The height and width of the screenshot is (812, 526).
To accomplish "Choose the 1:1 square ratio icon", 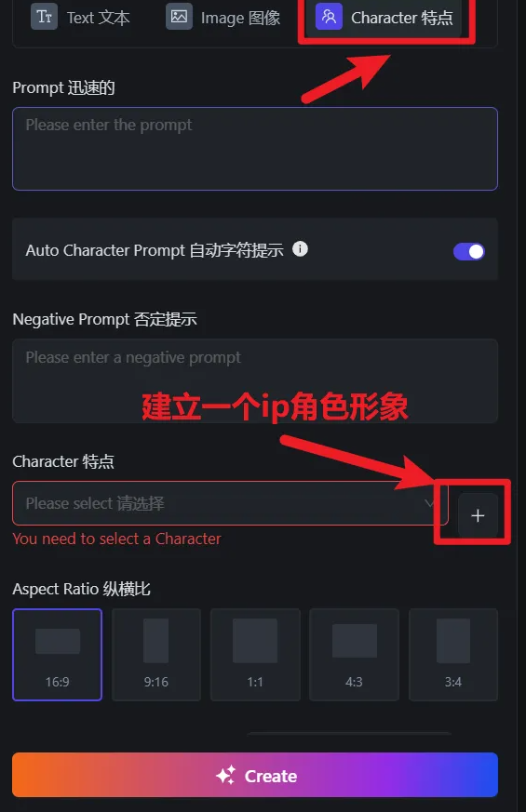I will coord(255,641).
